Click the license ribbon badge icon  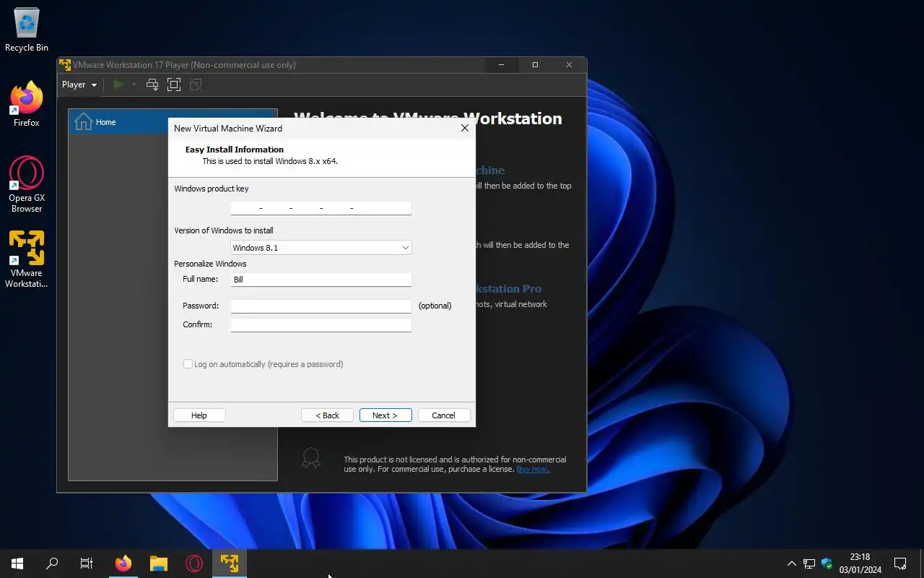pos(311,458)
